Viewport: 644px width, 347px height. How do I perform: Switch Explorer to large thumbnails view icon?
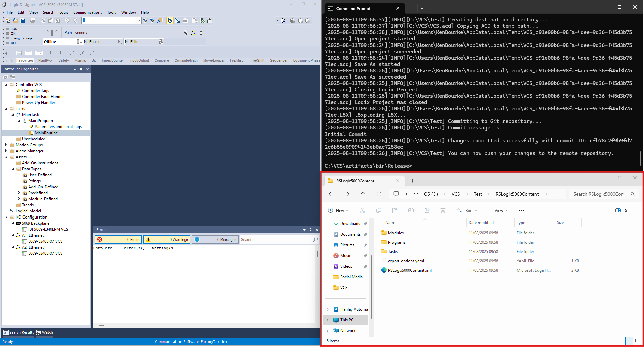[637, 341]
